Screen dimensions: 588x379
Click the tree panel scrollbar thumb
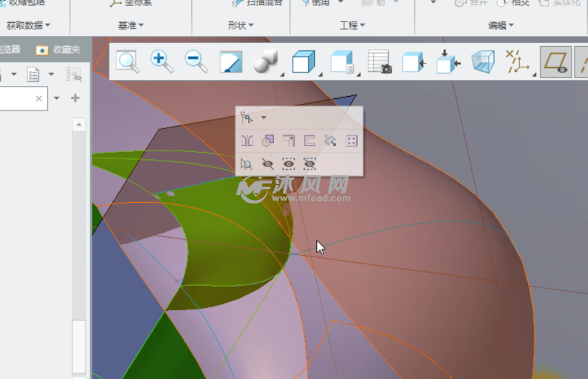79,346
